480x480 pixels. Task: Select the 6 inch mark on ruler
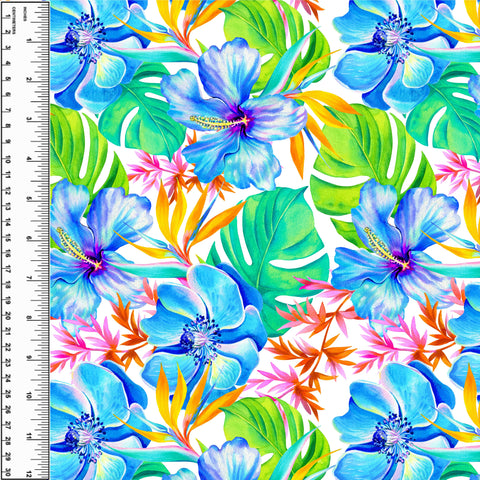(x=29, y=238)
